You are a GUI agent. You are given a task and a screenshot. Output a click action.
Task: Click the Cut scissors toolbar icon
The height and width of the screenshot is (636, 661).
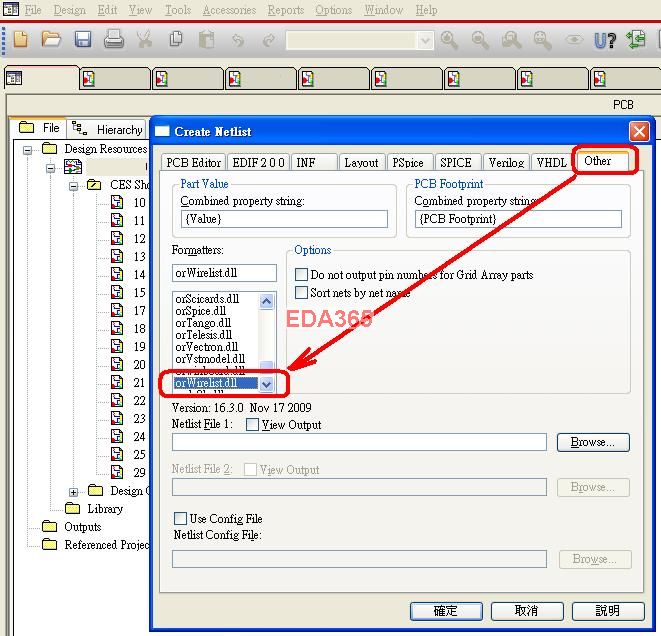coord(144,40)
